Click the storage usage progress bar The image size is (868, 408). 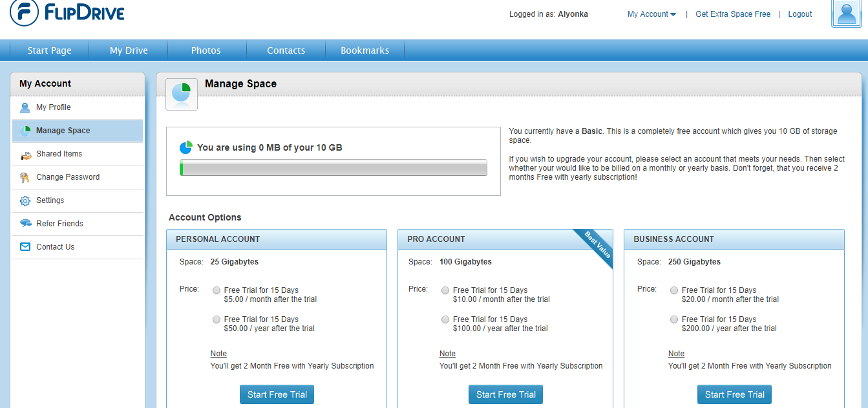[333, 168]
